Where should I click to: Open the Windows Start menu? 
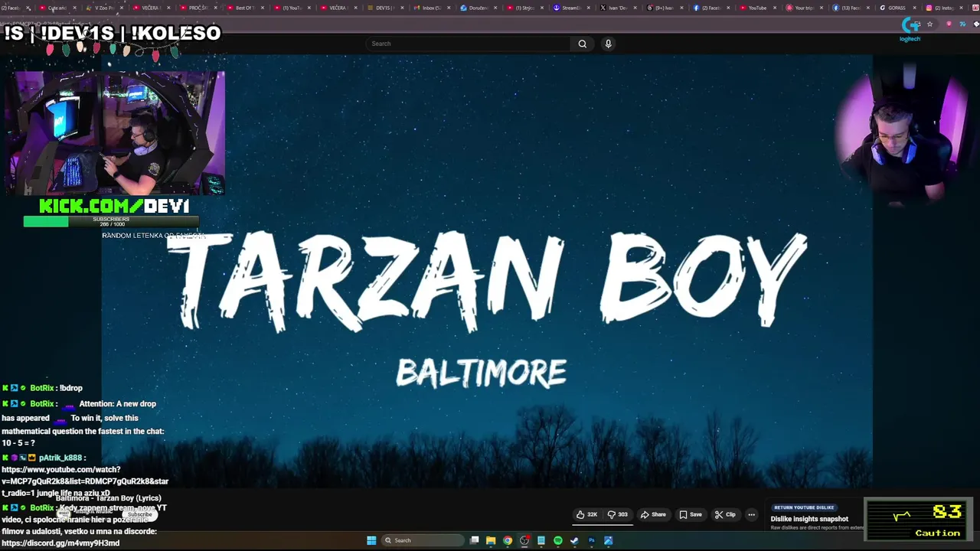(x=371, y=540)
